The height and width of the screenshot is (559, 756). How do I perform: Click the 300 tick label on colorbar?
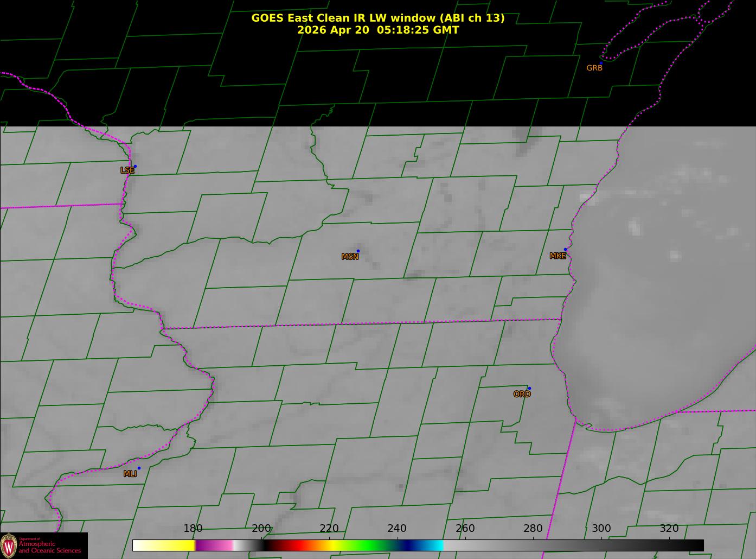click(x=601, y=529)
